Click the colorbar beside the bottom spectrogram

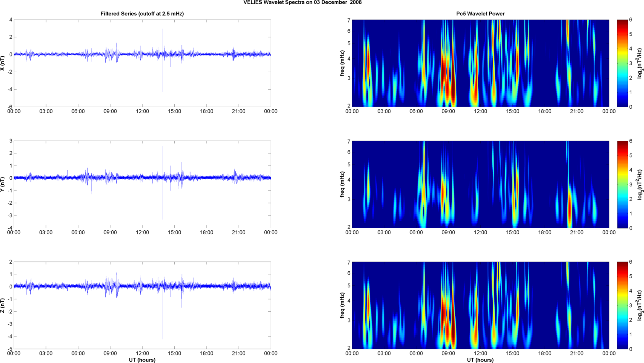pos(622,305)
